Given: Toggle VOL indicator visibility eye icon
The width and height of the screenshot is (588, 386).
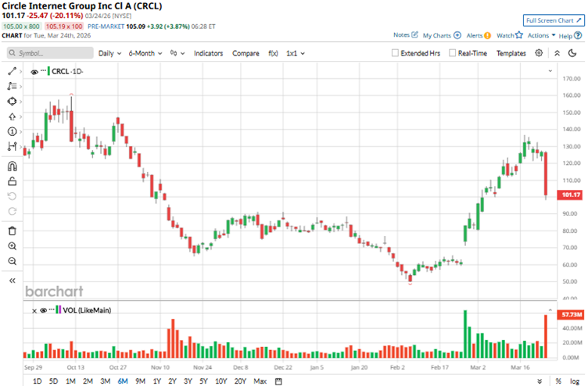Looking at the screenshot, I should click(x=43, y=310).
